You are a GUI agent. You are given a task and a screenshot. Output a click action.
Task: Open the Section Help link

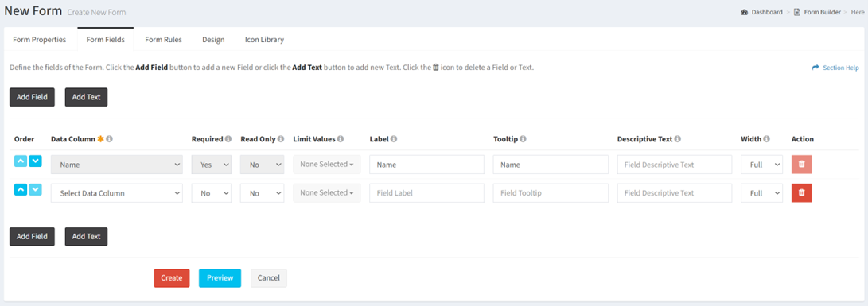(835, 68)
